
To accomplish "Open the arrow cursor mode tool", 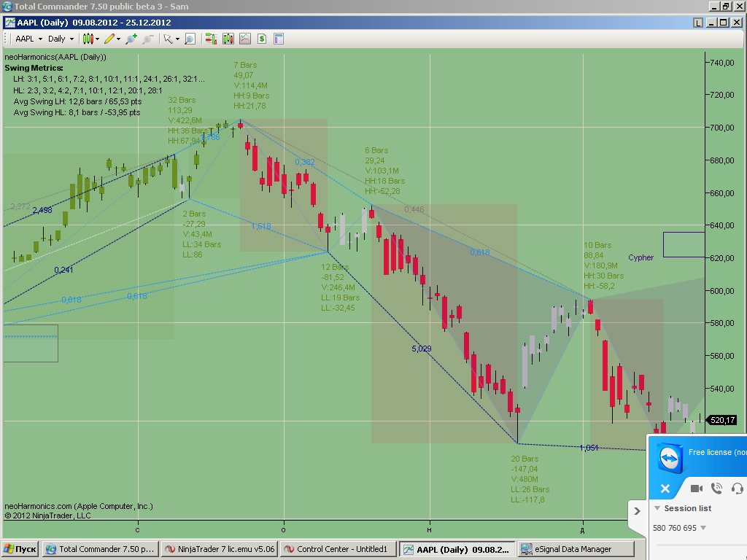I will coord(169,39).
